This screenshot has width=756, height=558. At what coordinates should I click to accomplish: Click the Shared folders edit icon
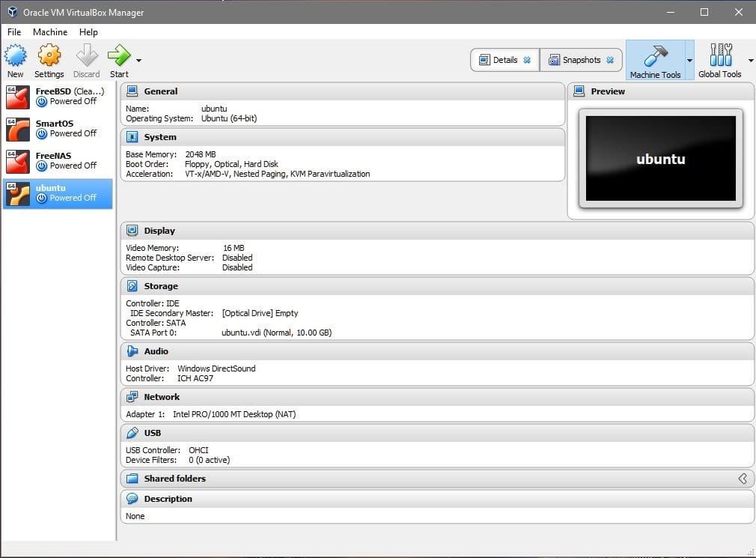(x=743, y=478)
